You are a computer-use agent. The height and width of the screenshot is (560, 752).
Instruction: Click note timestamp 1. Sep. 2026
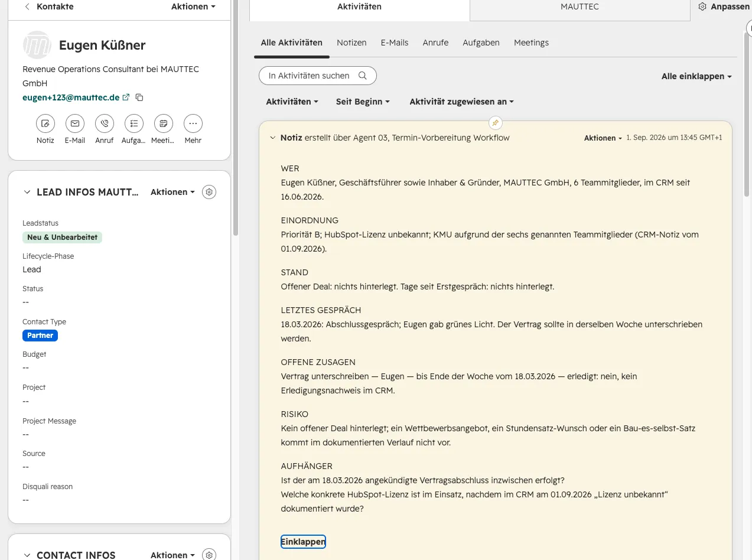point(674,138)
